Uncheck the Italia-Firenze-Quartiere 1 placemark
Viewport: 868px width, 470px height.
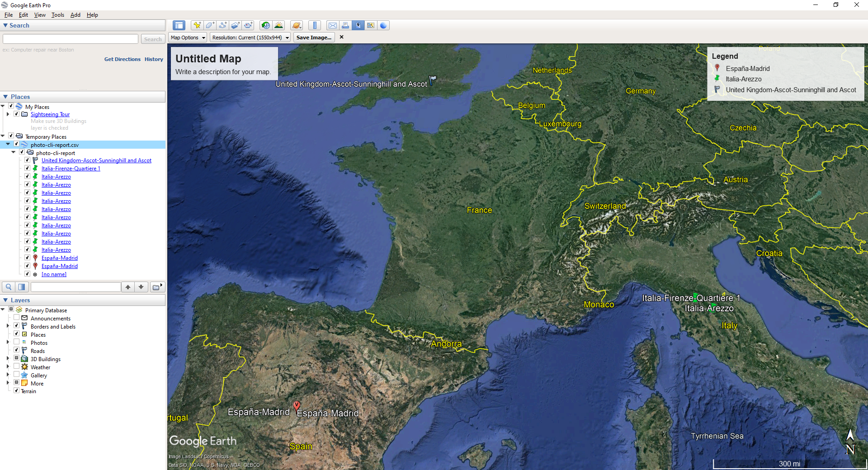coord(27,168)
